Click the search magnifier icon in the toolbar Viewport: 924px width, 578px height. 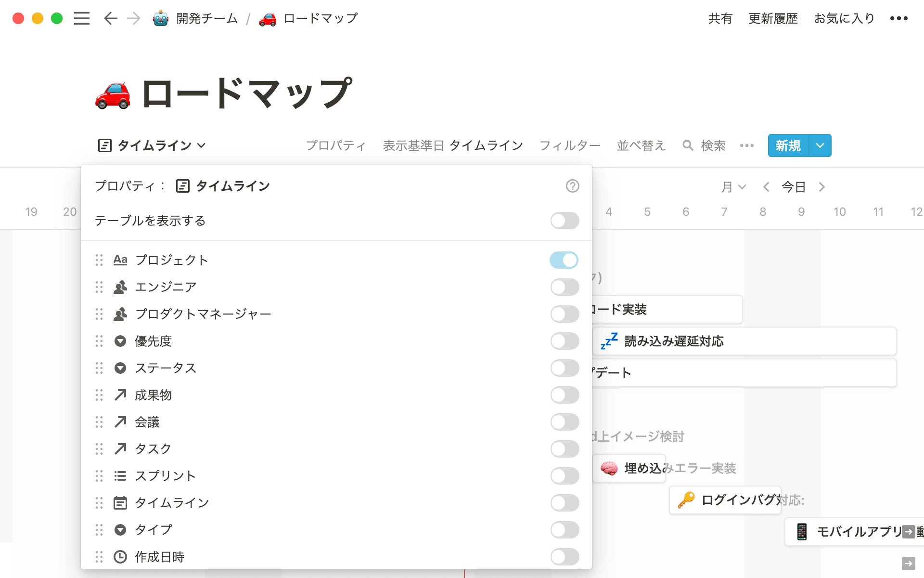pyautogui.click(x=687, y=145)
